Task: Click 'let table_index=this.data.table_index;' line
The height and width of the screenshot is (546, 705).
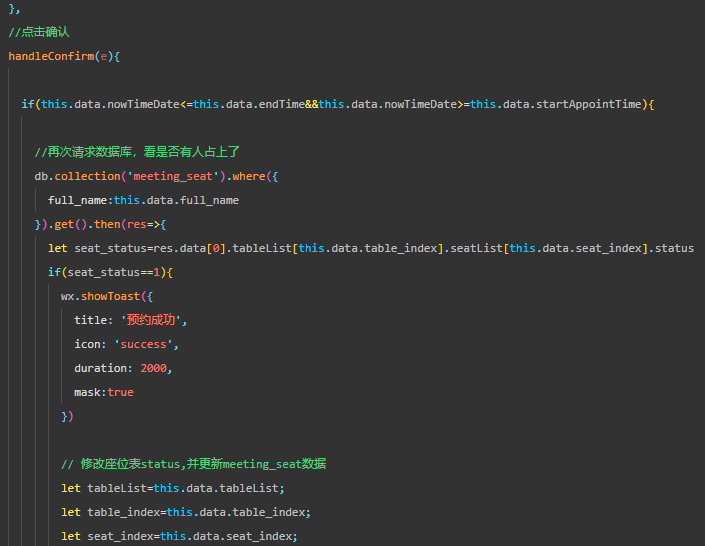Action: 186,512
